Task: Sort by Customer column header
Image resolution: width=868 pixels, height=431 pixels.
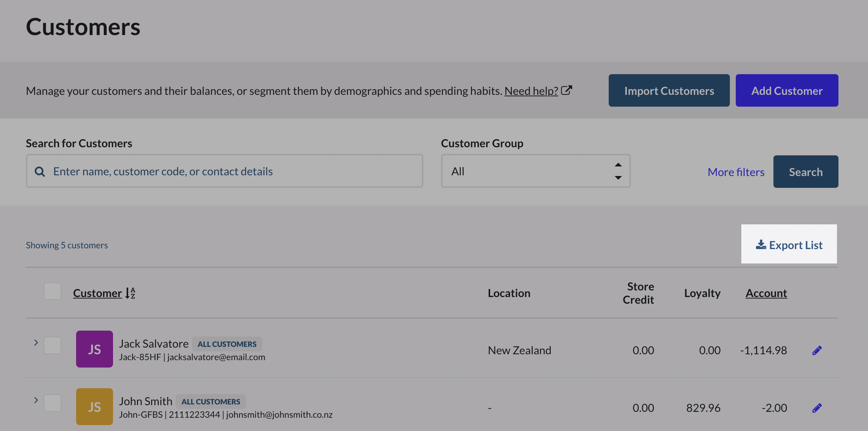Action: point(97,293)
